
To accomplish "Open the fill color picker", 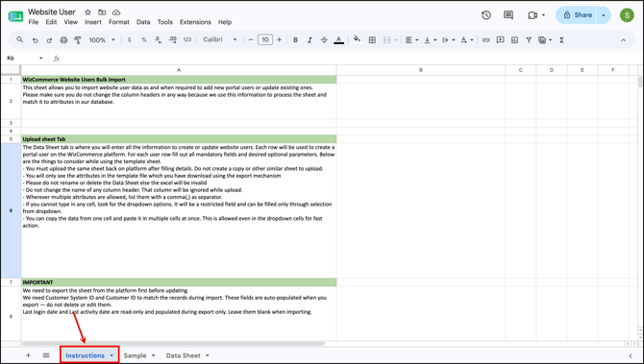I will pos(357,39).
